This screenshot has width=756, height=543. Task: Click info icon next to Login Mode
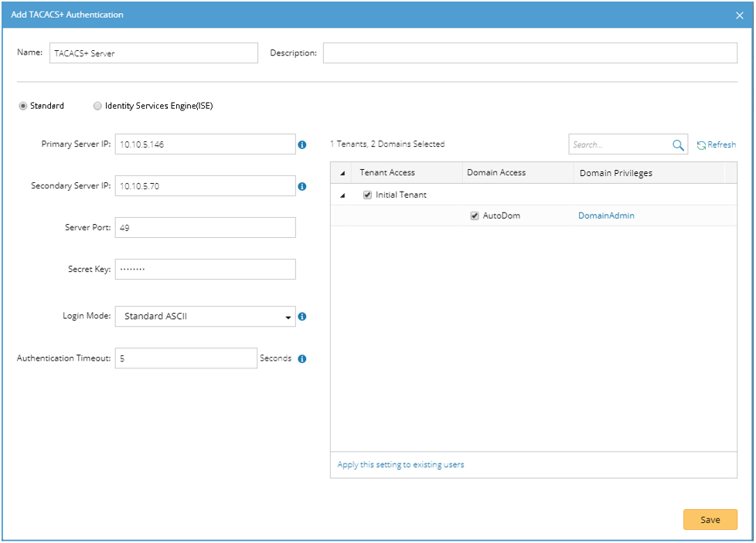302,317
